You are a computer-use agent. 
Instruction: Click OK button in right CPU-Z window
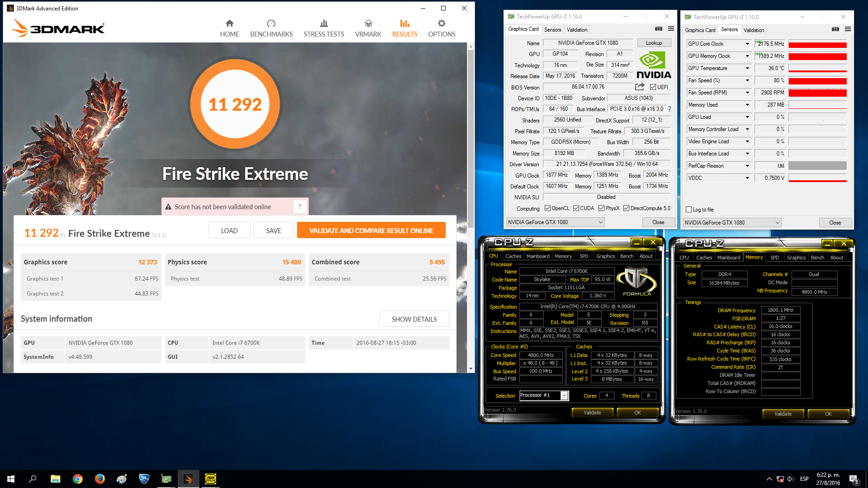point(828,414)
